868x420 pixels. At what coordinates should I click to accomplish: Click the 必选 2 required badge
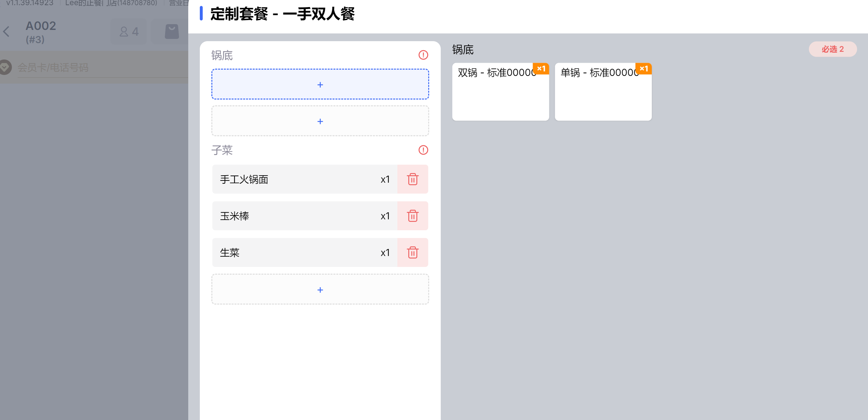(832, 49)
